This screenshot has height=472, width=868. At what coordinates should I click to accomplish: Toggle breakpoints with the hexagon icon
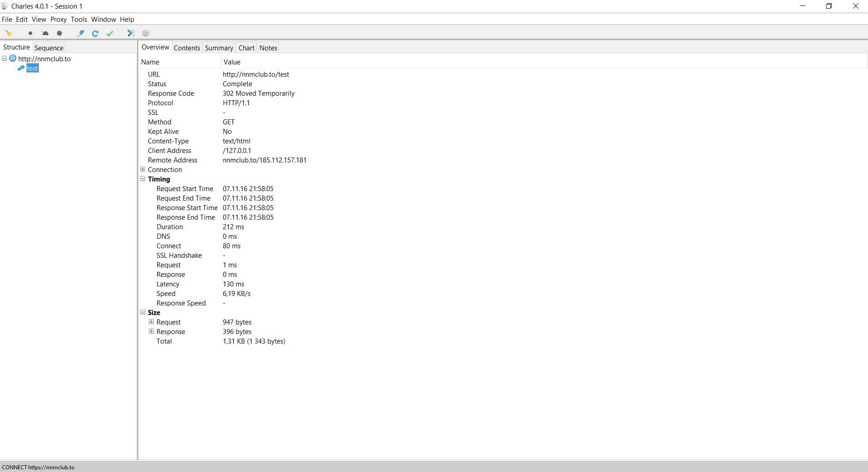59,33
